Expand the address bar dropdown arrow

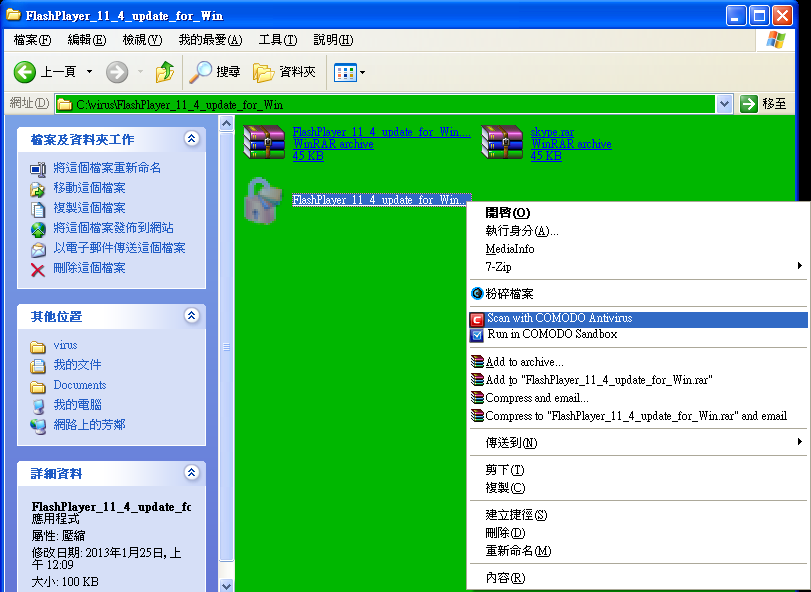pos(724,104)
